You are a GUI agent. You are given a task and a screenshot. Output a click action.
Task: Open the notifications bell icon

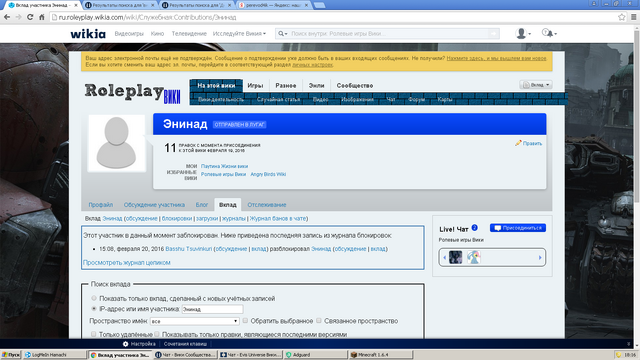click(x=549, y=33)
